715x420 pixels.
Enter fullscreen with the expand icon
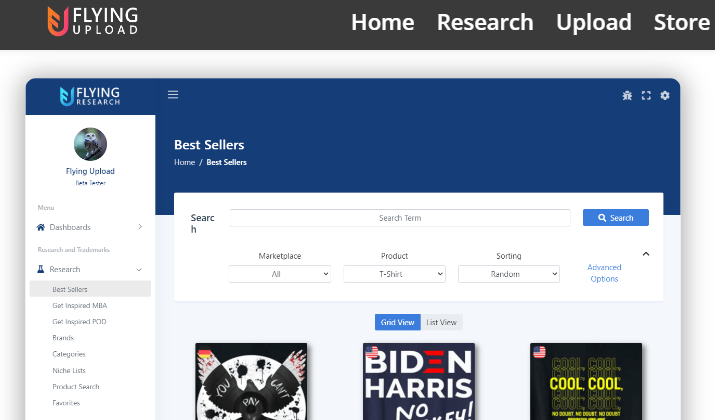pos(646,95)
